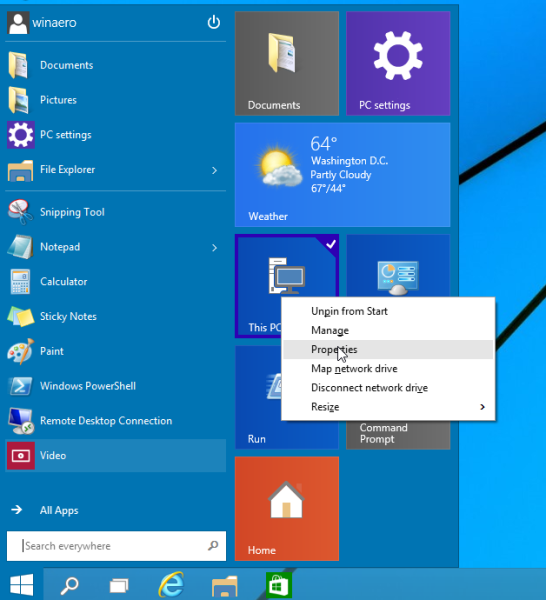Click the Control Panel tile icon
This screenshot has height=600, width=546.
(398, 277)
